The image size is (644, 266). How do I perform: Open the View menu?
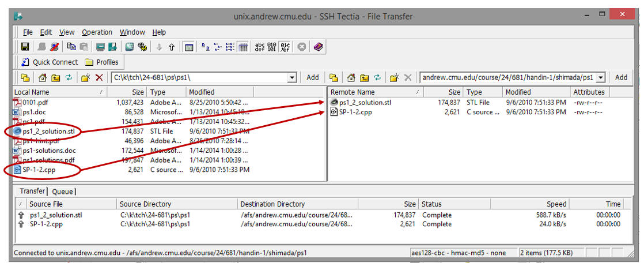pos(67,32)
